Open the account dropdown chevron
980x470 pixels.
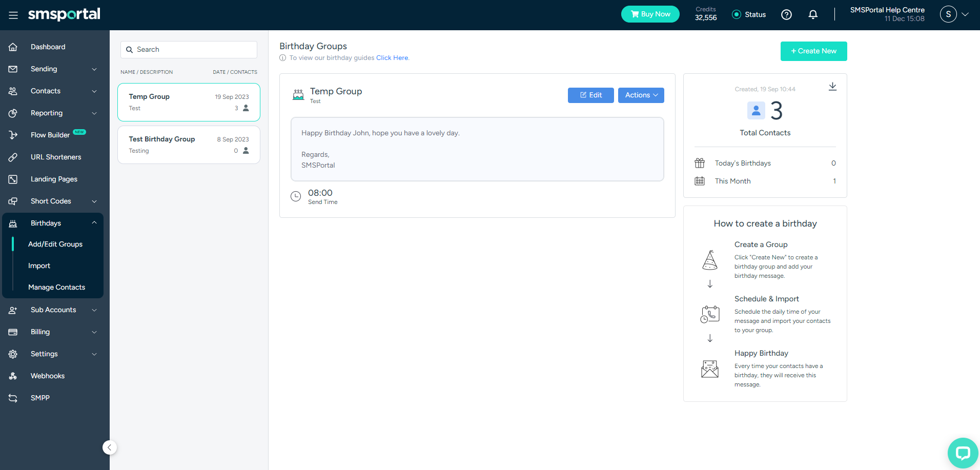pos(965,14)
